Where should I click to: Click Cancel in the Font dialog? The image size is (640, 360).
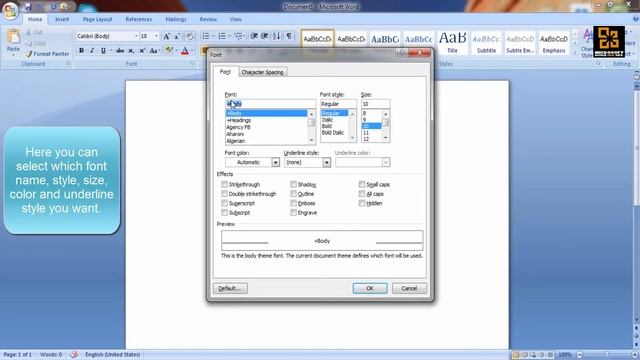click(409, 288)
